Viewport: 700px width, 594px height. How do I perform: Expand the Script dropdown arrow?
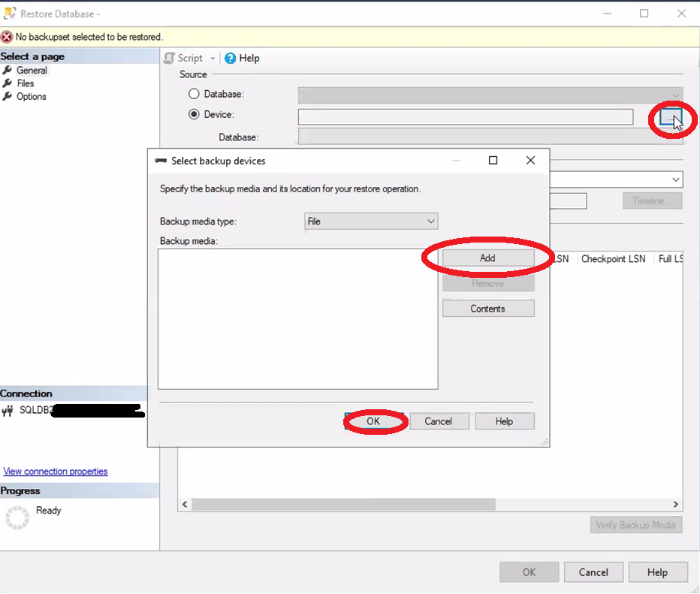pyautogui.click(x=213, y=59)
